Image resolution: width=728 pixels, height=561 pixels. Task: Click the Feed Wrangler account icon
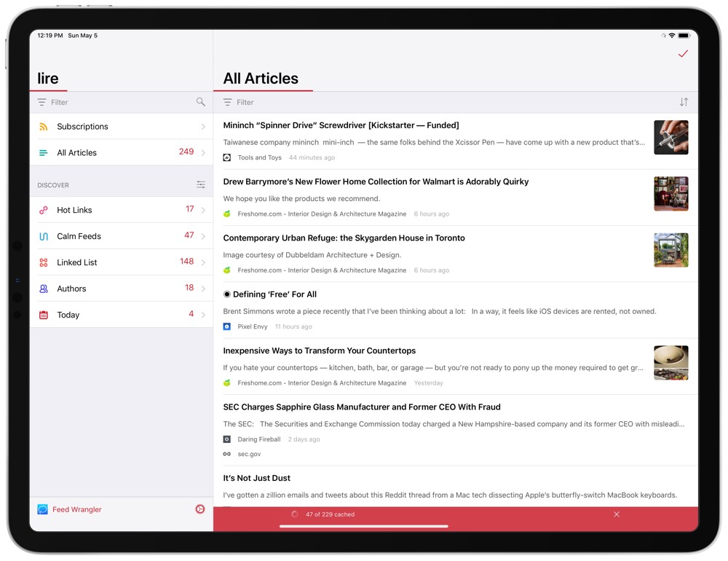point(43,509)
